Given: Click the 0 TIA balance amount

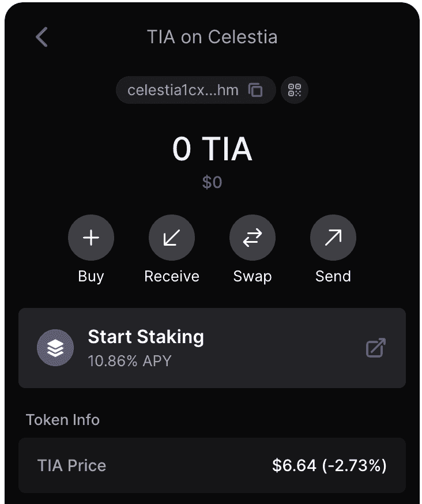Looking at the screenshot, I should pos(212,149).
